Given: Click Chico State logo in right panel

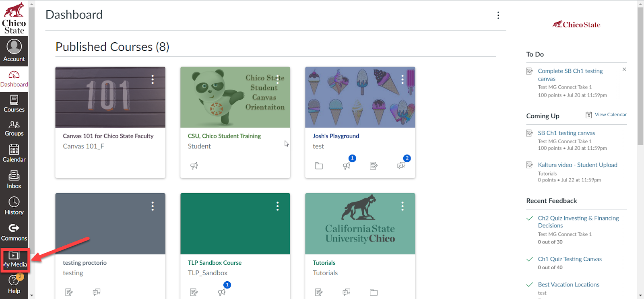Looking at the screenshot, I should pyautogui.click(x=576, y=25).
